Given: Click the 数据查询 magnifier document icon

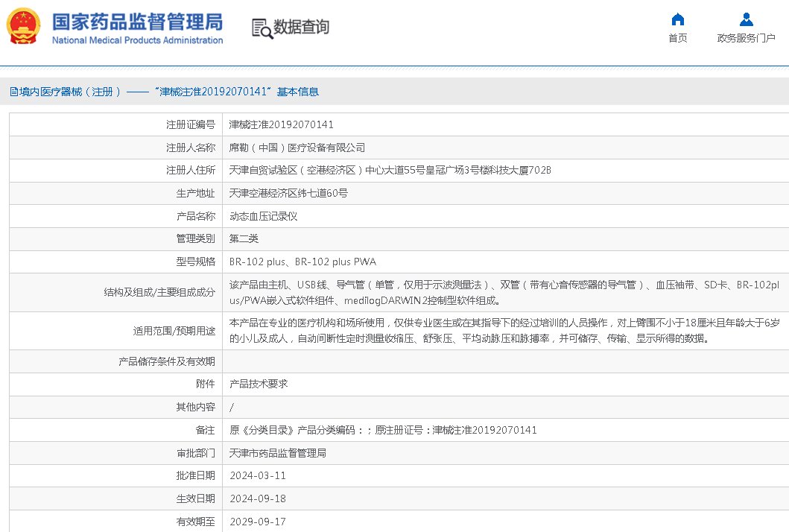Looking at the screenshot, I should pos(262,28).
